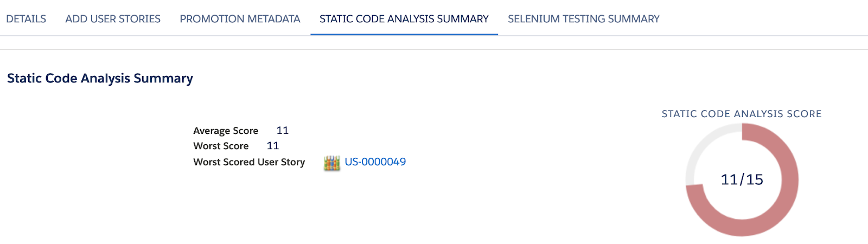Click the empty center area inside the donut ring
The height and width of the screenshot is (244, 868).
coord(742,203)
